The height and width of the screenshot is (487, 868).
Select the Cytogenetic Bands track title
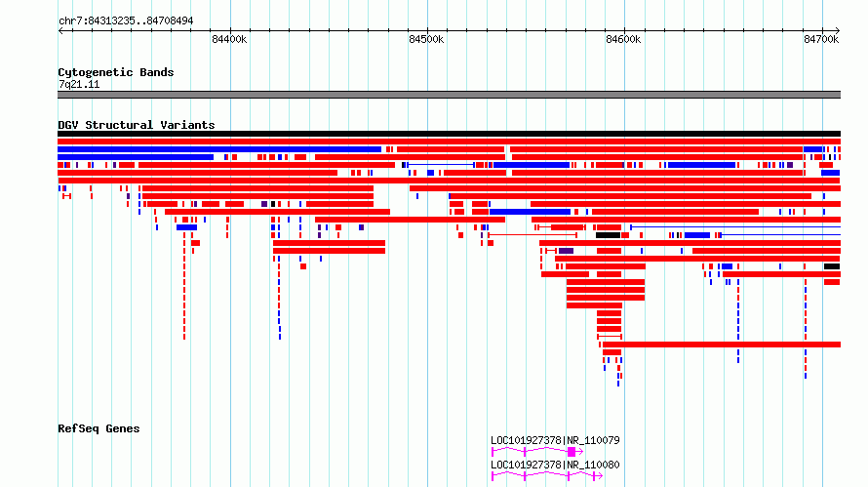pos(116,72)
